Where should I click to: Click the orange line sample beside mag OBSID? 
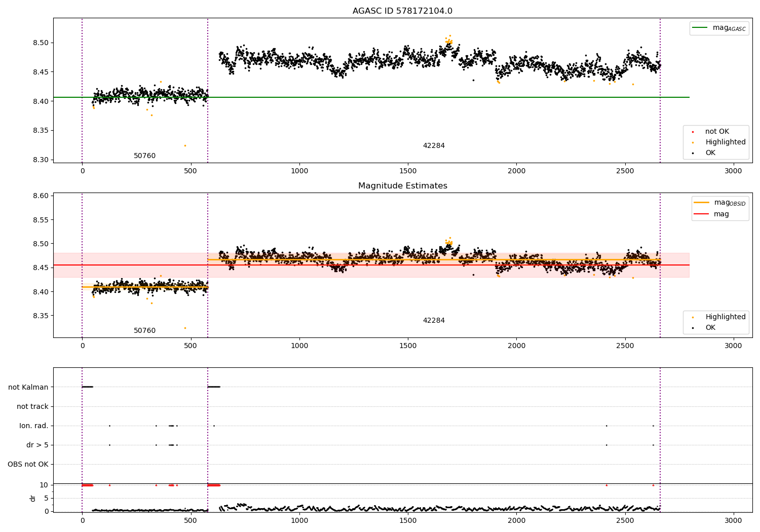pyautogui.click(x=701, y=203)
